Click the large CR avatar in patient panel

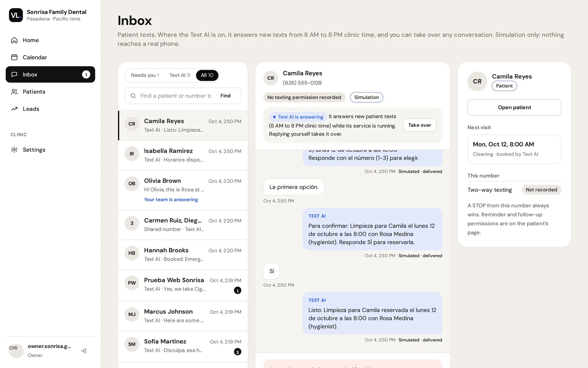tap(477, 81)
